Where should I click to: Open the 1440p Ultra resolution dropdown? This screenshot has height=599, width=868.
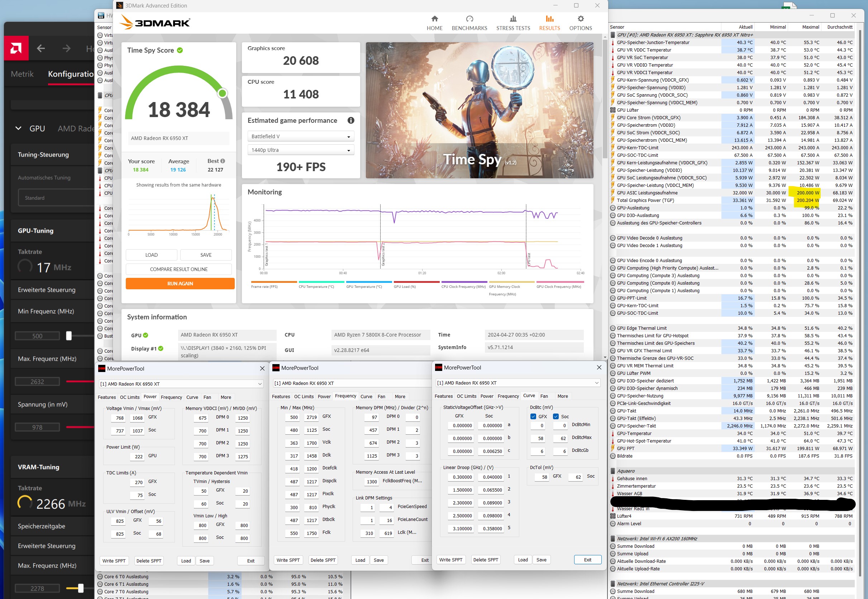pyautogui.click(x=301, y=150)
